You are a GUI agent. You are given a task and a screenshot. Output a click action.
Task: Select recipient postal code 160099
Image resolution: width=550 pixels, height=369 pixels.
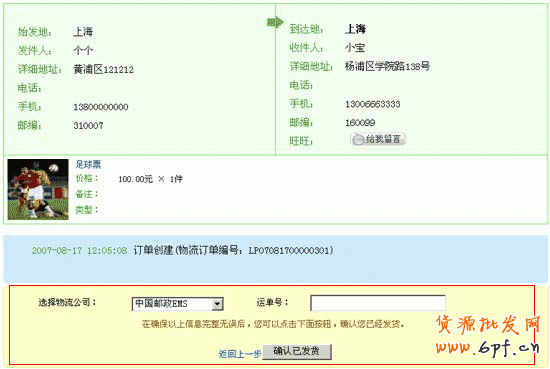point(360,123)
